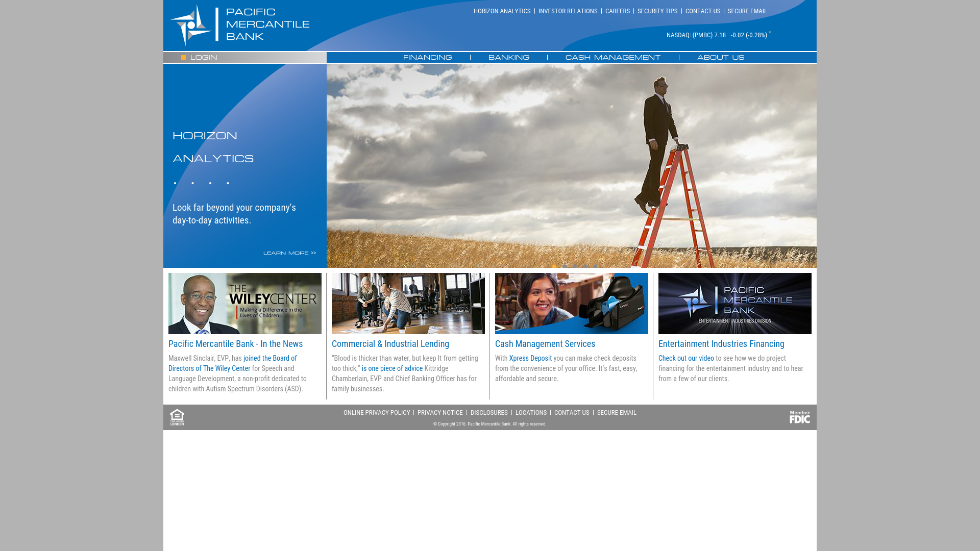Click the Member FDIC logo
980x551 pixels.
[x=799, y=417]
